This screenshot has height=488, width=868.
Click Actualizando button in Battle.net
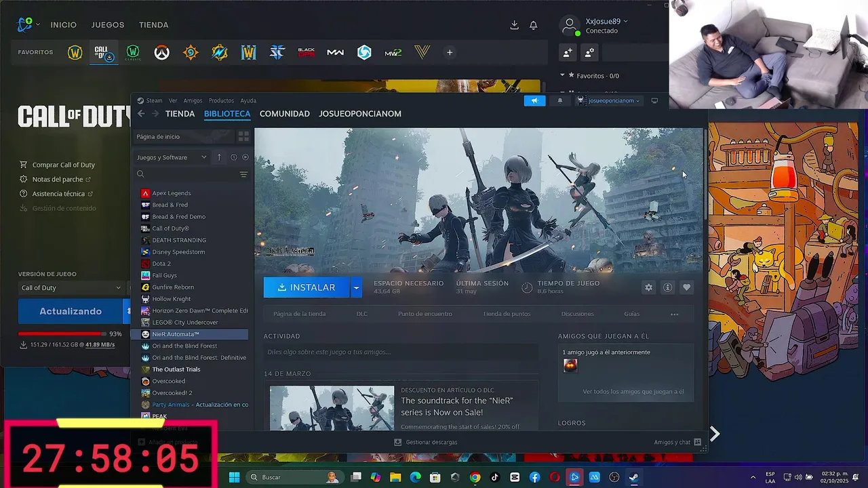[x=71, y=311]
